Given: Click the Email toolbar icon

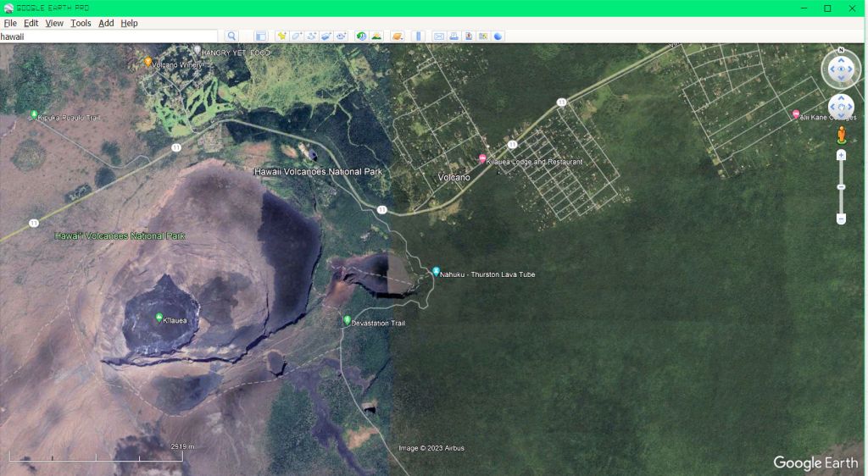Looking at the screenshot, I should (439, 36).
